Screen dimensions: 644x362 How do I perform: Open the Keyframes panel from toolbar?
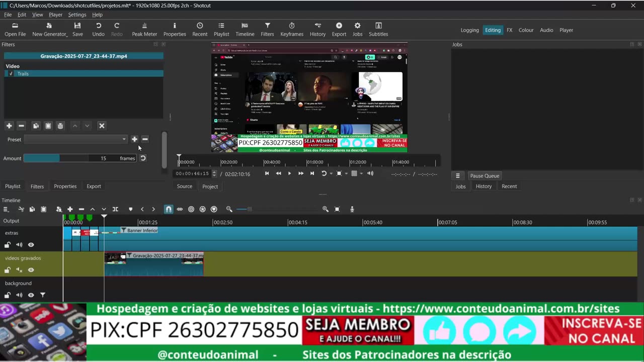point(292,30)
